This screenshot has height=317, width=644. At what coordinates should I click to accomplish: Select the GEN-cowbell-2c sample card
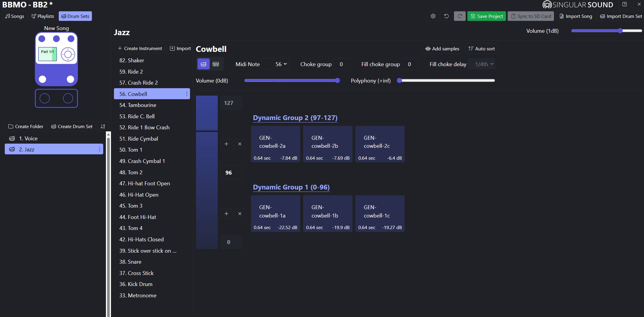click(x=380, y=144)
